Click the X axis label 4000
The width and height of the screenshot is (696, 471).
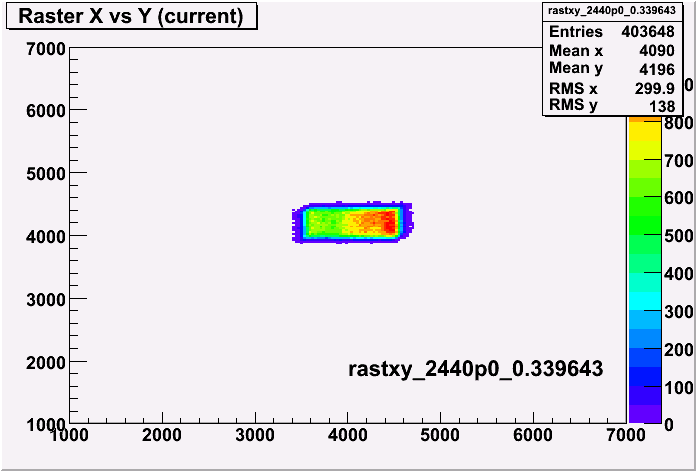tap(348, 435)
